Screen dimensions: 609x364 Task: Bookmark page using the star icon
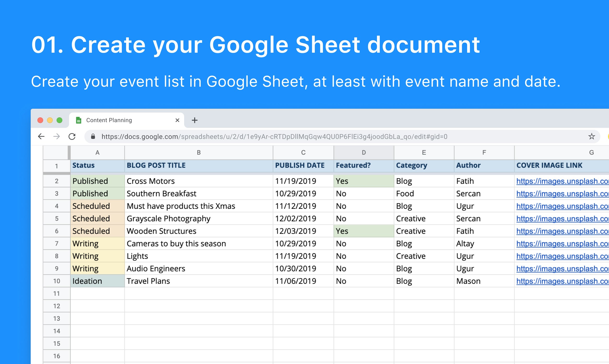tap(591, 136)
